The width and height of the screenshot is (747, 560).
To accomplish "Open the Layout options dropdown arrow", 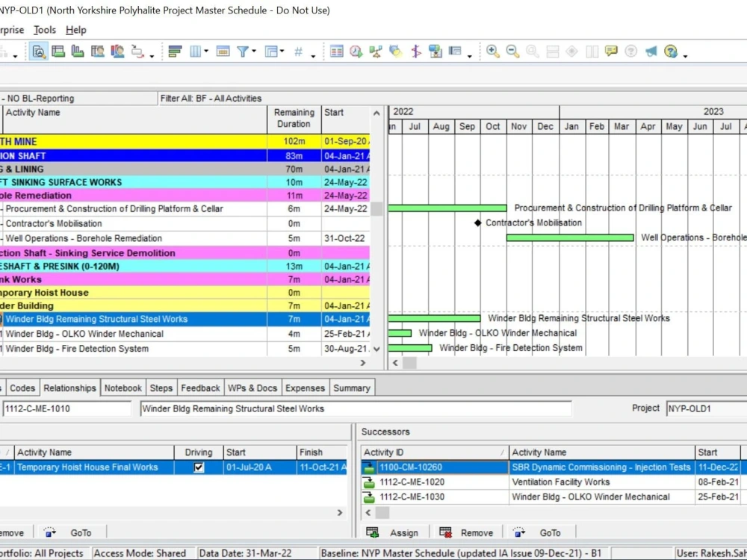I will 282,51.
